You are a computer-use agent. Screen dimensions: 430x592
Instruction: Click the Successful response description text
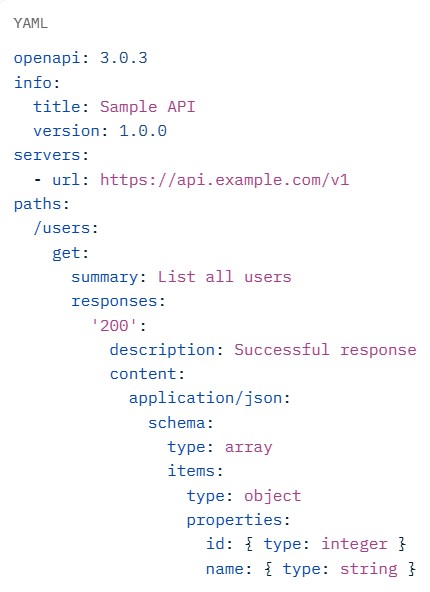point(325,350)
